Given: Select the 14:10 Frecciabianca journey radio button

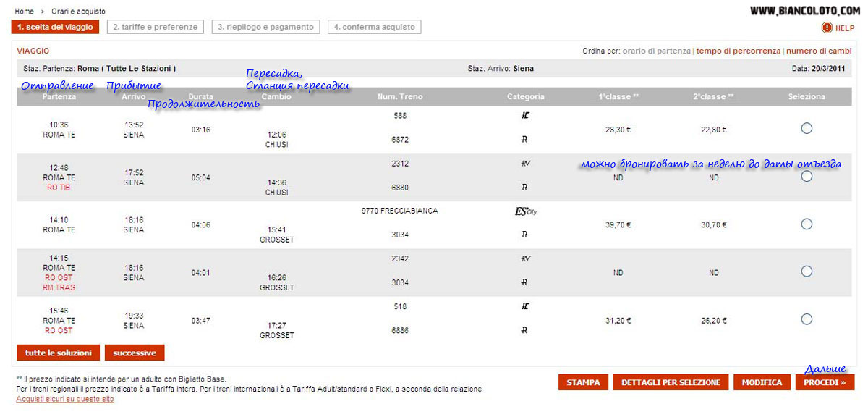Looking at the screenshot, I should pos(807,224).
